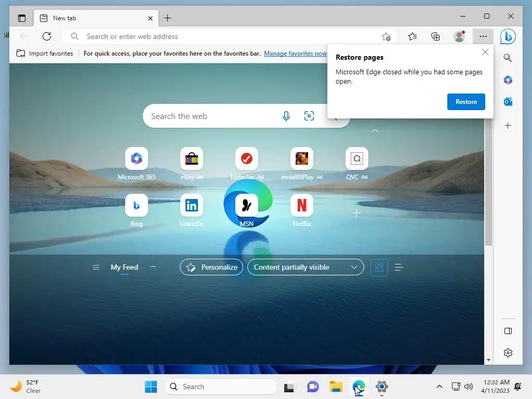Image resolution: width=532 pixels, height=399 pixels.
Task: Open the Chat app in taskbar
Action: click(313, 387)
